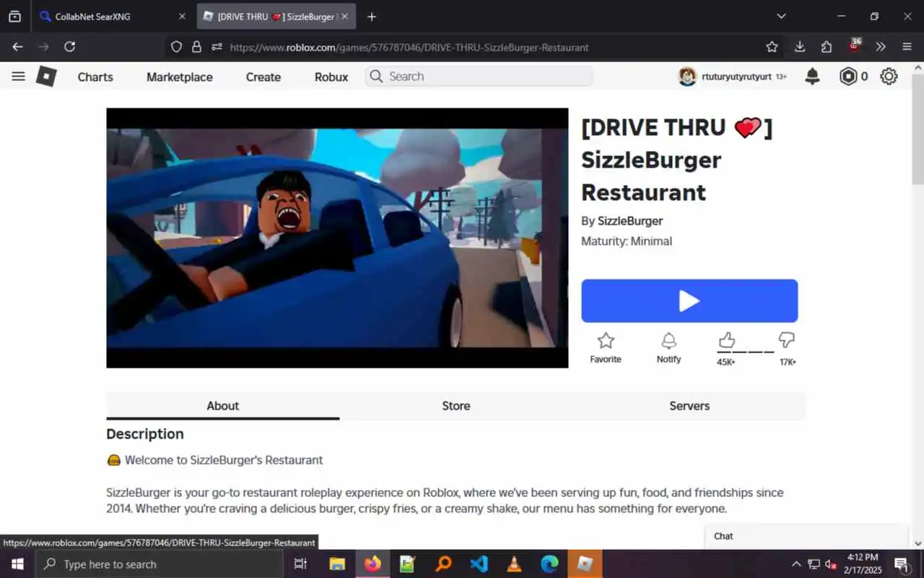The image size is (924, 578).
Task: Switch to the Servers tab
Action: coord(689,405)
